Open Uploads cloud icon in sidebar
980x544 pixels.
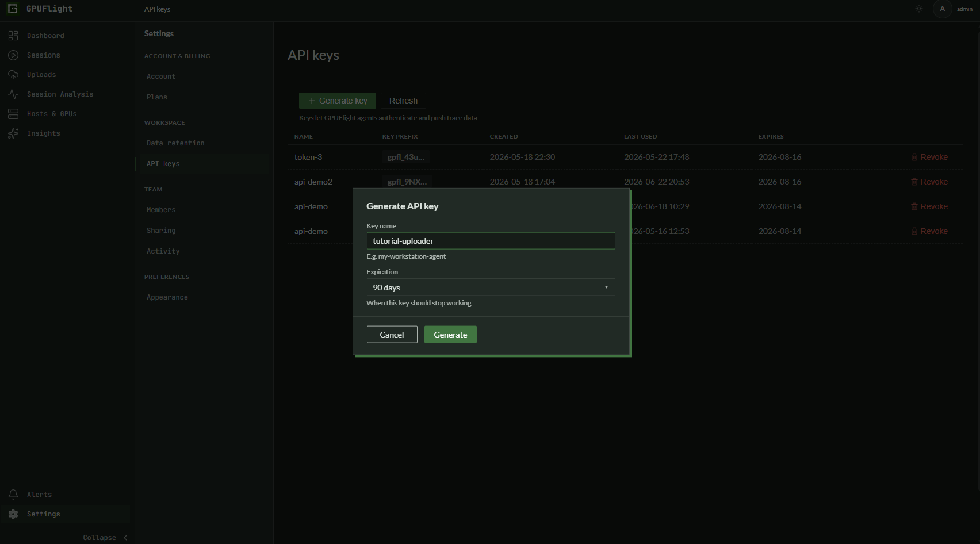13,75
